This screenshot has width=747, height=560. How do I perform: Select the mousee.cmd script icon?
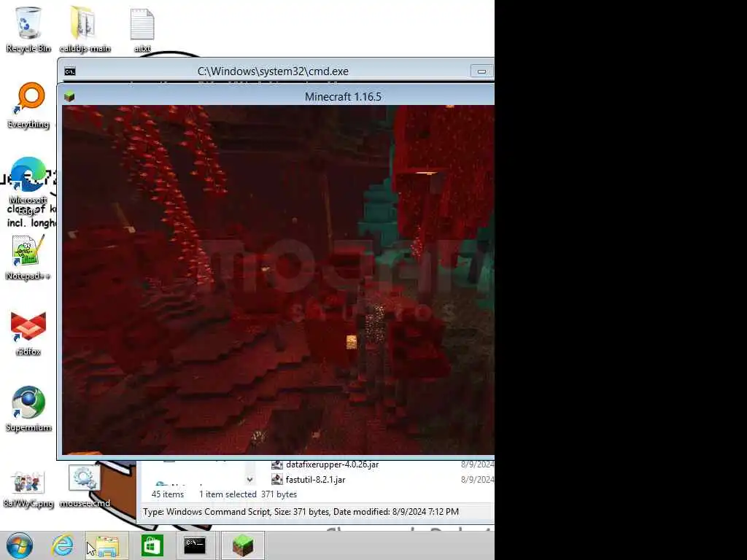tap(85, 486)
